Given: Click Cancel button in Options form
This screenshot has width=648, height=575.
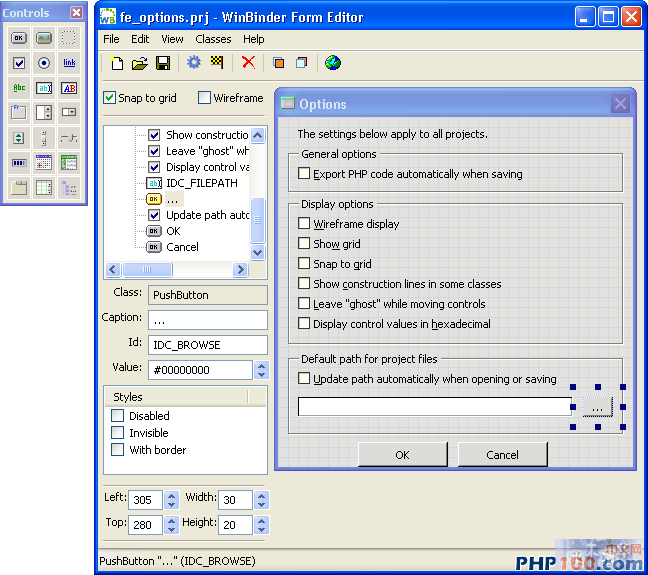Looking at the screenshot, I should click(x=503, y=455).
